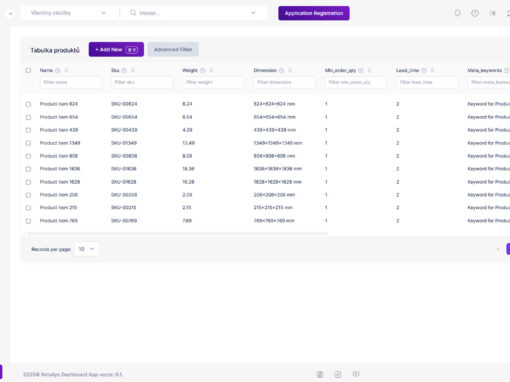
Task: Click the info icon next to Name column
Action: pyautogui.click(x=57, y=70)
